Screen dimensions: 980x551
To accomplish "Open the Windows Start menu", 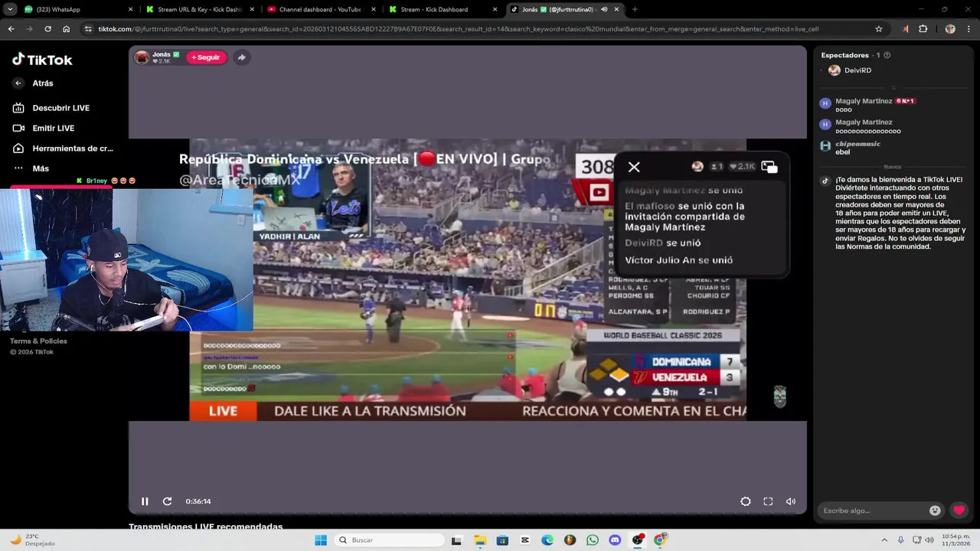I will 321,540.
